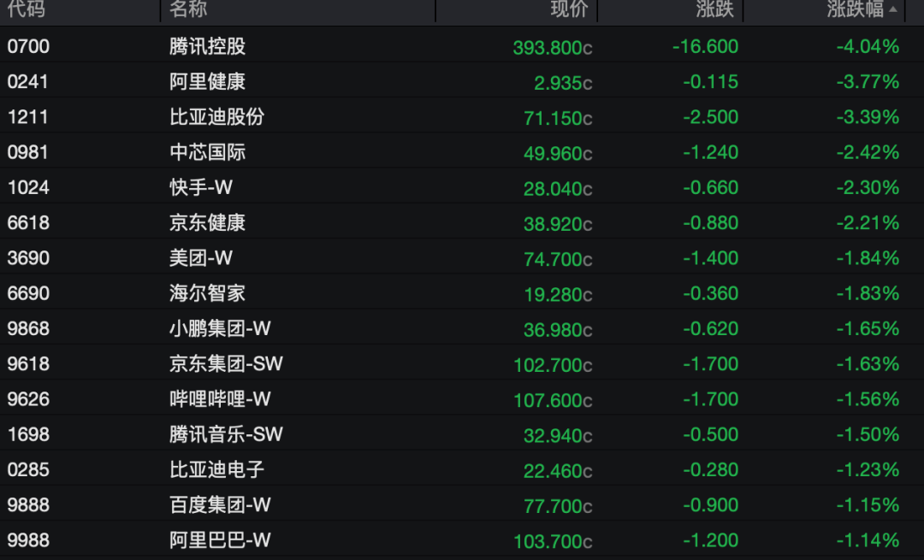Open the 哔哩哔哩-W row
This screenshot has width=924, height=560.
[x=462, y=398]
